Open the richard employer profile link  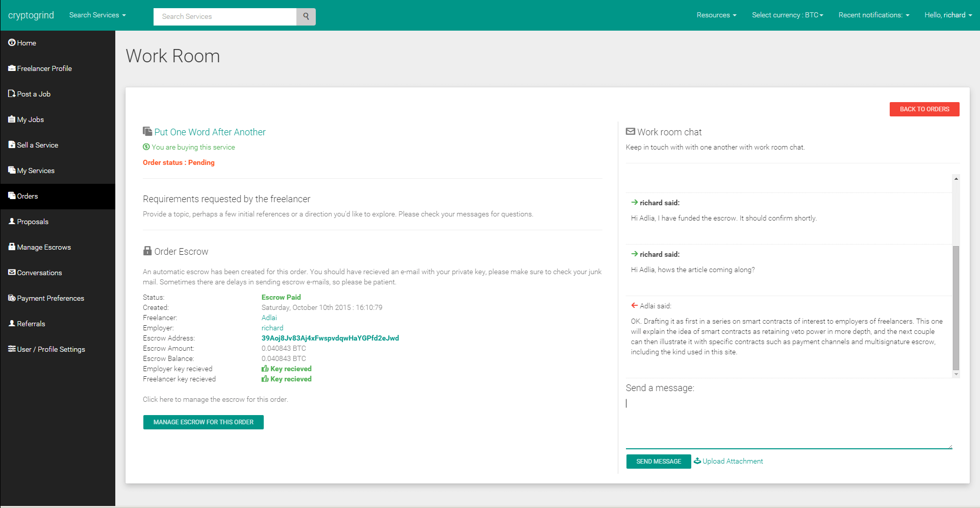point(272,328)
